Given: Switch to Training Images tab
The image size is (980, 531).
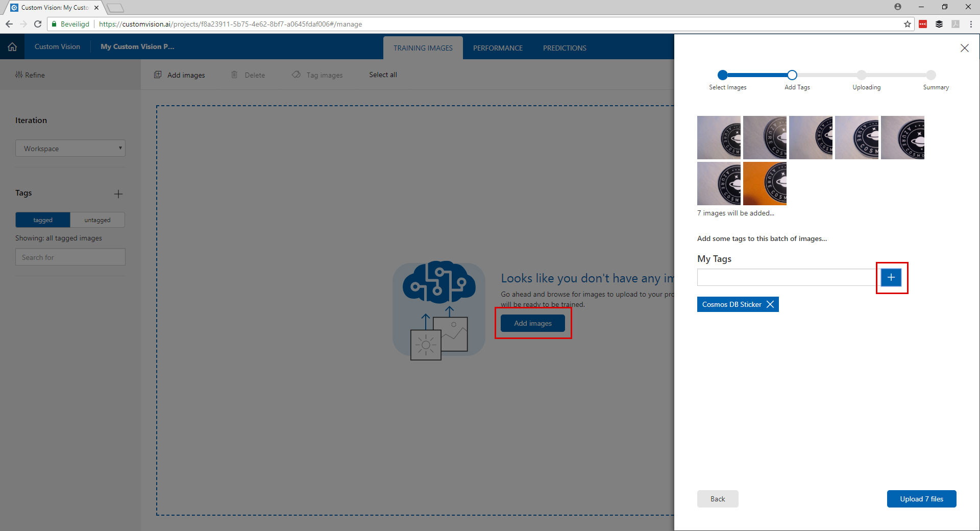Looking at the screenshot, I should [x=423, y=48].
